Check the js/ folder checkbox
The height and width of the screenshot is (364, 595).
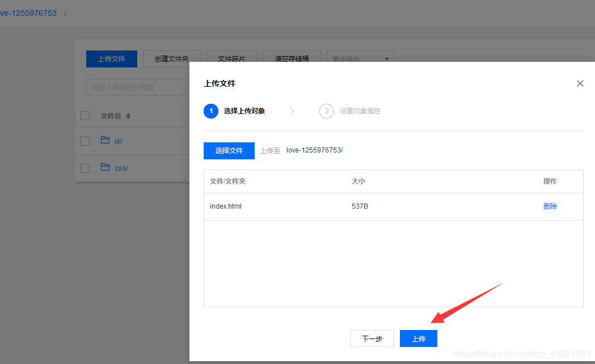(x=85, y=141)
